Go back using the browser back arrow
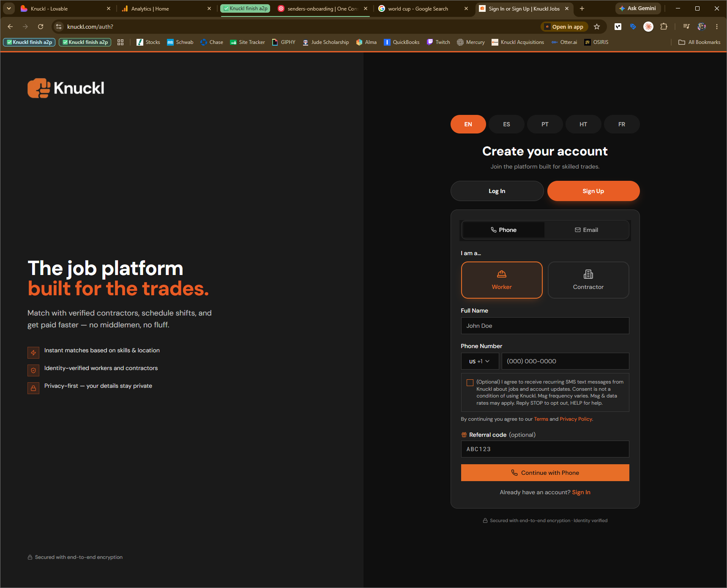 10,27
